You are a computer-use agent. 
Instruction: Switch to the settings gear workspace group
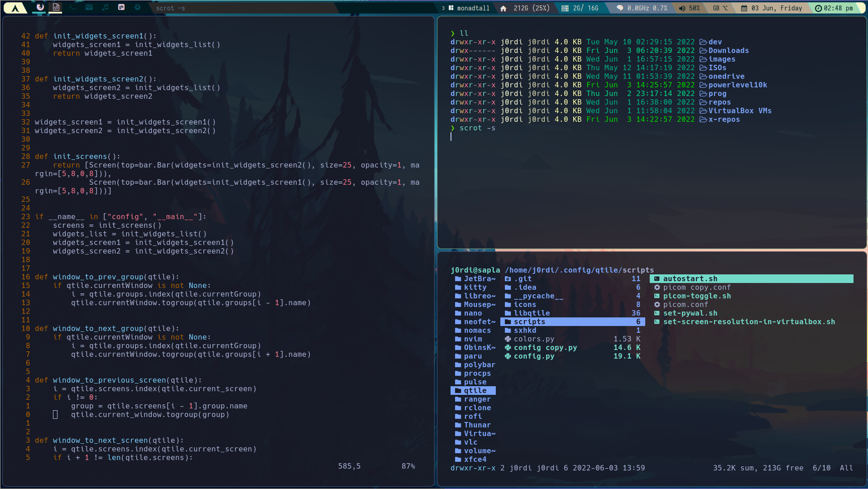[138, 7]
